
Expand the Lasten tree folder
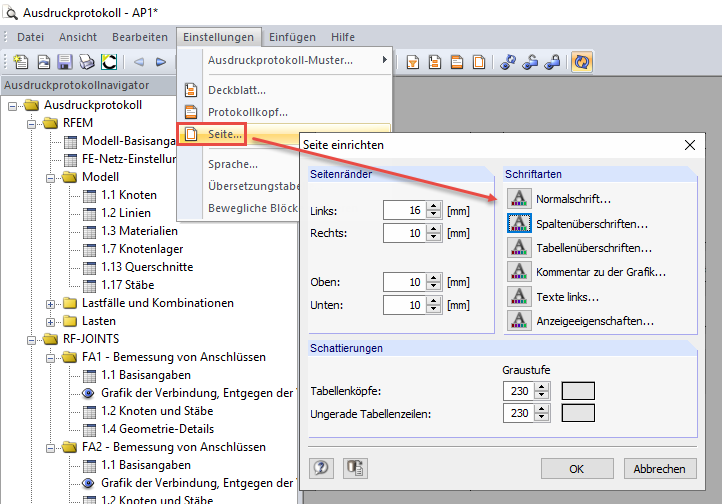point(51,322)
